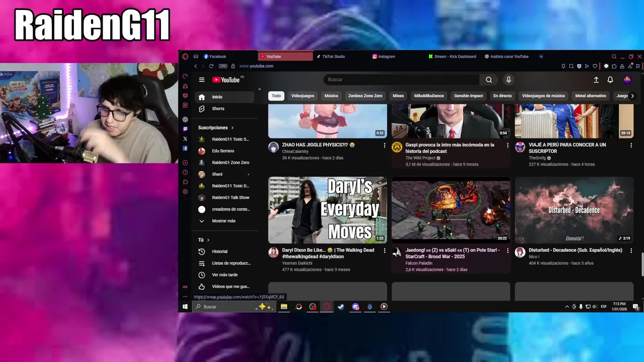Open Opera easy setup menu icon
The width and height of the screenshot is (644, 362).
pyautogui.click(x=637, y=66)
